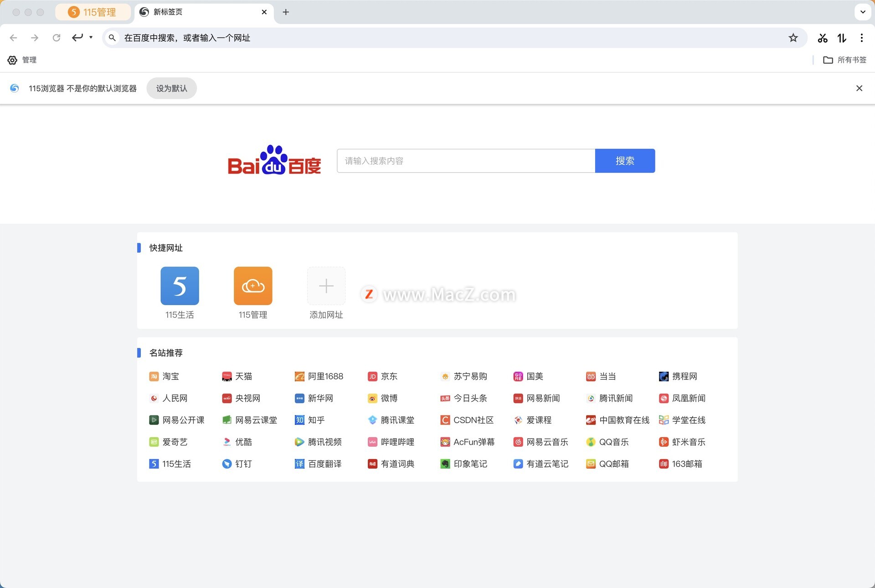The height and width of the screenshot is (588, 875).
Task: Open the three-dot browser menu
Action: point(861,38)
